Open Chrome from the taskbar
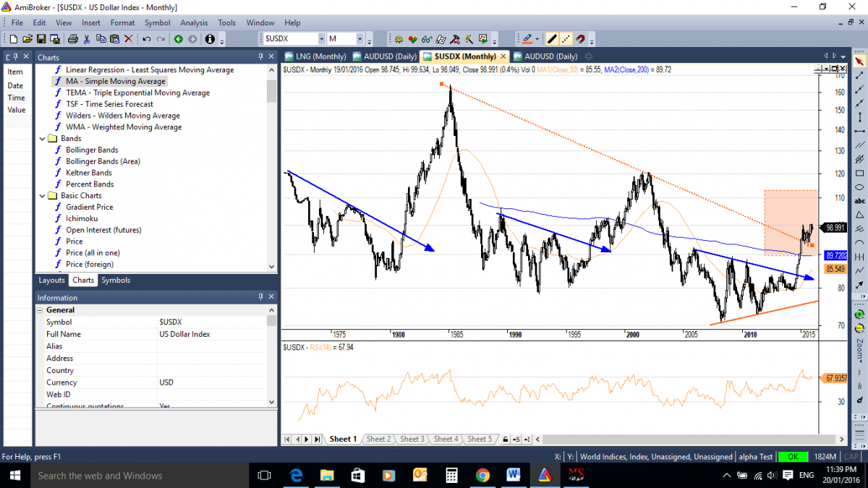Image resolution: width=868 pixels, height=488 pixels. click(482, 475)
